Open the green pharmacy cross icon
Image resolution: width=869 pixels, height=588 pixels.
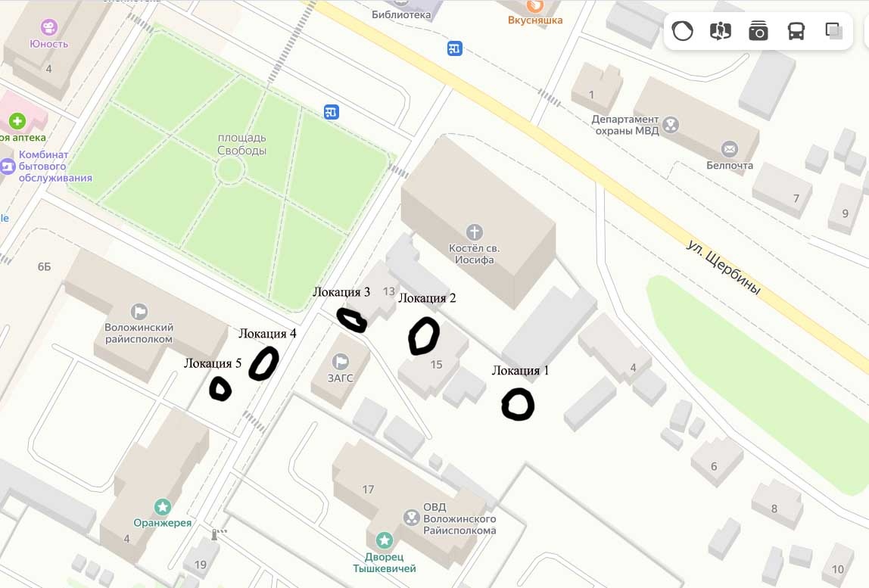[17, 121]
